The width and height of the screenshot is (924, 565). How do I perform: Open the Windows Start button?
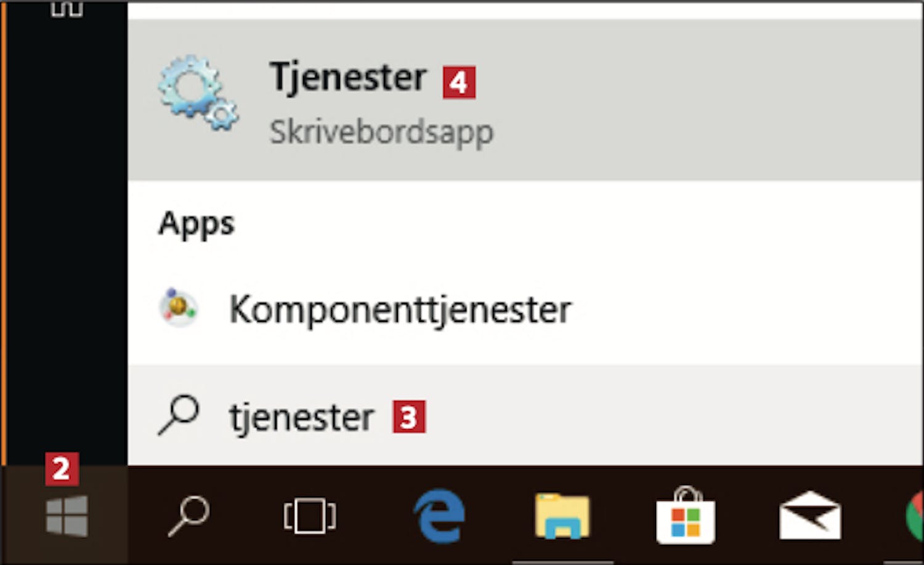(67, 516)
